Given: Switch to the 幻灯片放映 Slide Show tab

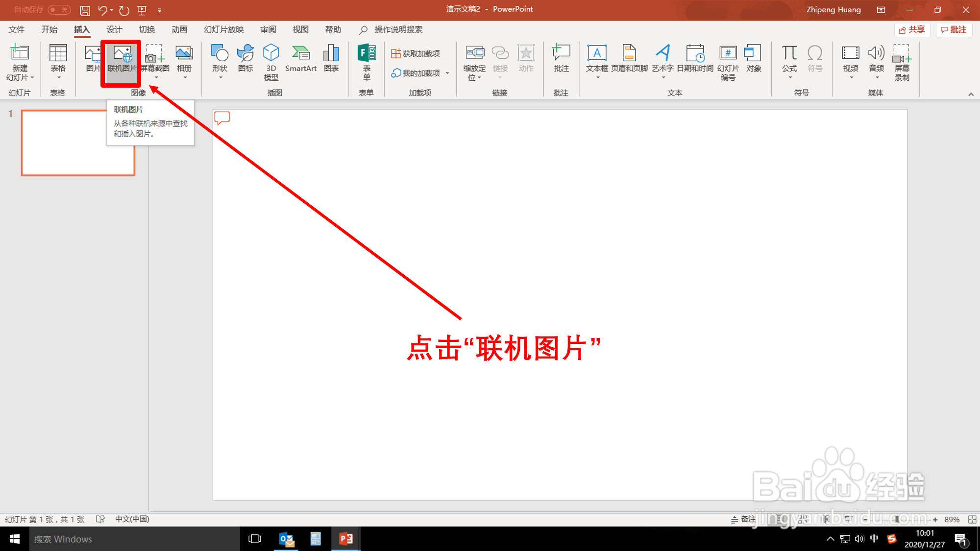Looking at the screenshot, I should click(224, 29).
